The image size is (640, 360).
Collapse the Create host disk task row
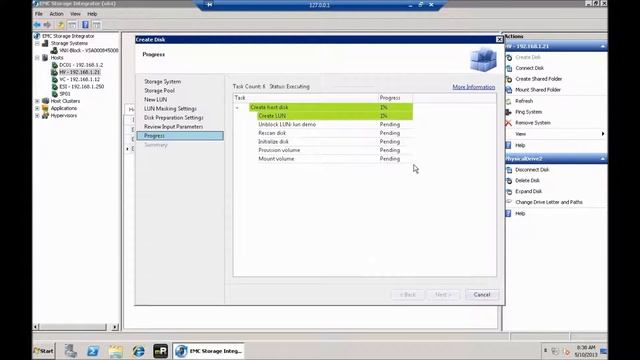pos(237,107)
